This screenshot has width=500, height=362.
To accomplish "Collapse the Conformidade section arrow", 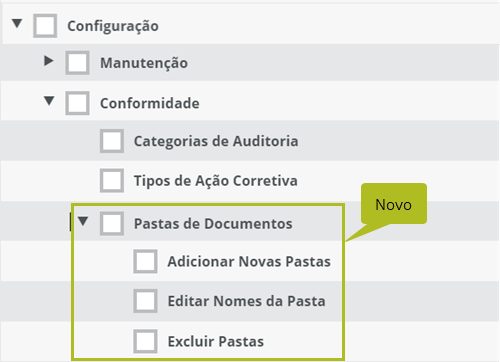I will (49, 101).
